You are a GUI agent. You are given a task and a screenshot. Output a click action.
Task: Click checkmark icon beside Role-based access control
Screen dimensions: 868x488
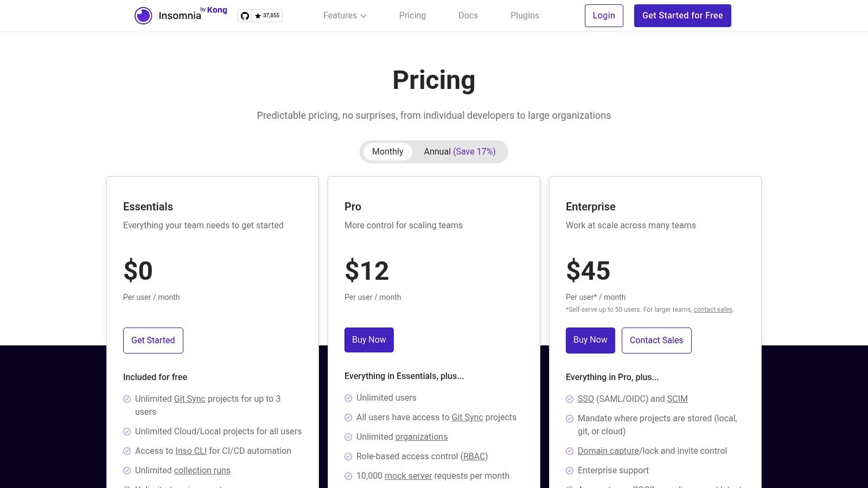348,457
